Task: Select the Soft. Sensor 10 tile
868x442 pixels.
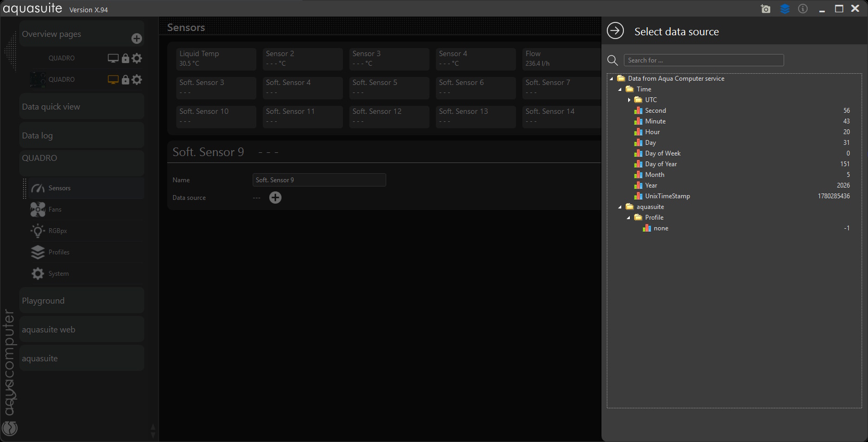Action: coord(216,117)
